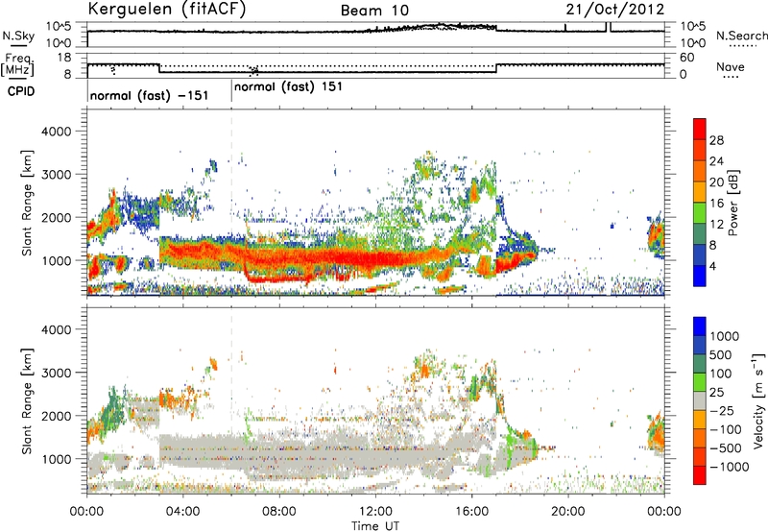This screenshot has height=532, width=768.
Task: Select the '16' power colorbar label
Action: click(x=716, y=204)
